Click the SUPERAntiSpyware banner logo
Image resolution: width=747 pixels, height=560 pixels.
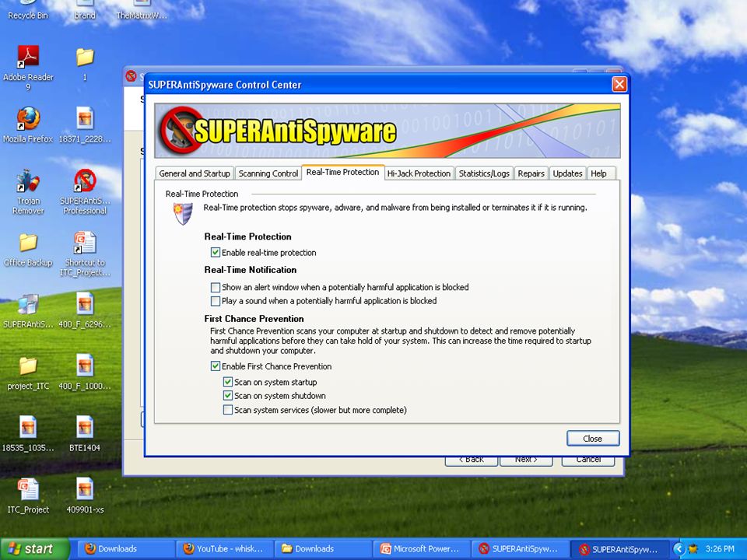click(279, 130)
